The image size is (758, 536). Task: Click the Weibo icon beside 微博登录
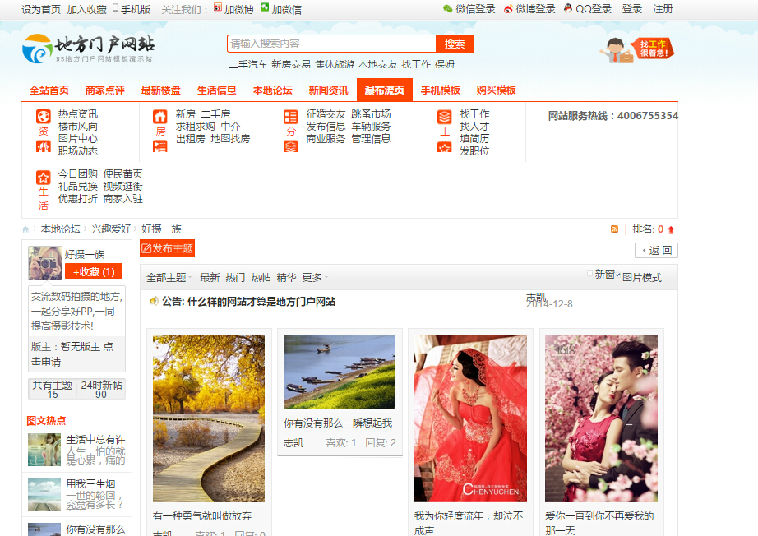click(x=508, y=9)
